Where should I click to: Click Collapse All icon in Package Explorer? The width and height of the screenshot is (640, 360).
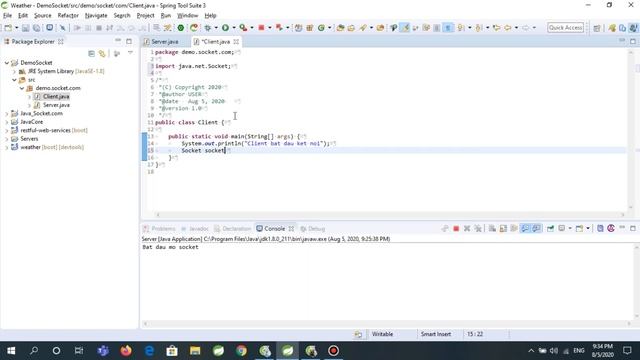[91, 53]
